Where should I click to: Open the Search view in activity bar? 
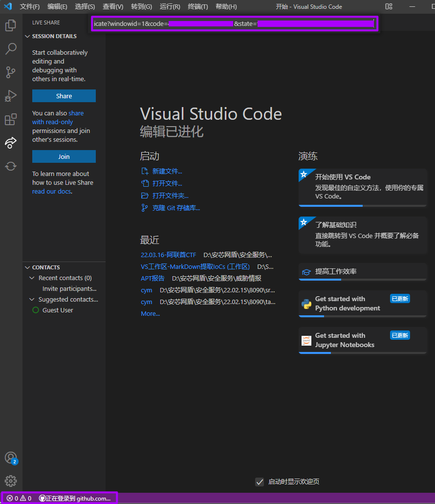[11, 49]
